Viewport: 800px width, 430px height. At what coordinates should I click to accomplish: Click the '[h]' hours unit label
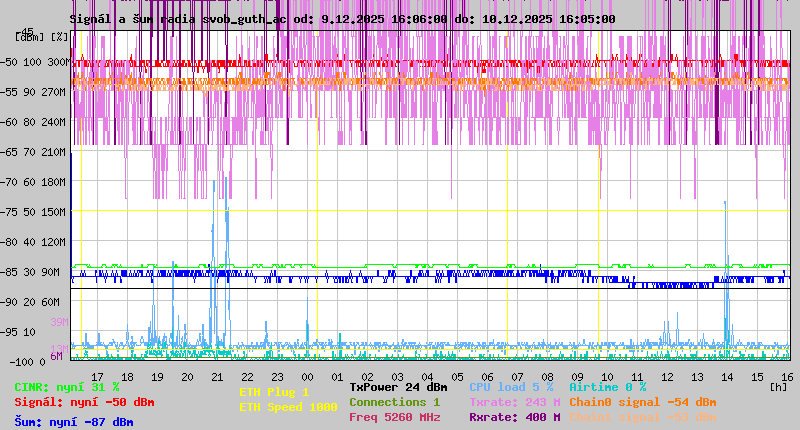778,387
